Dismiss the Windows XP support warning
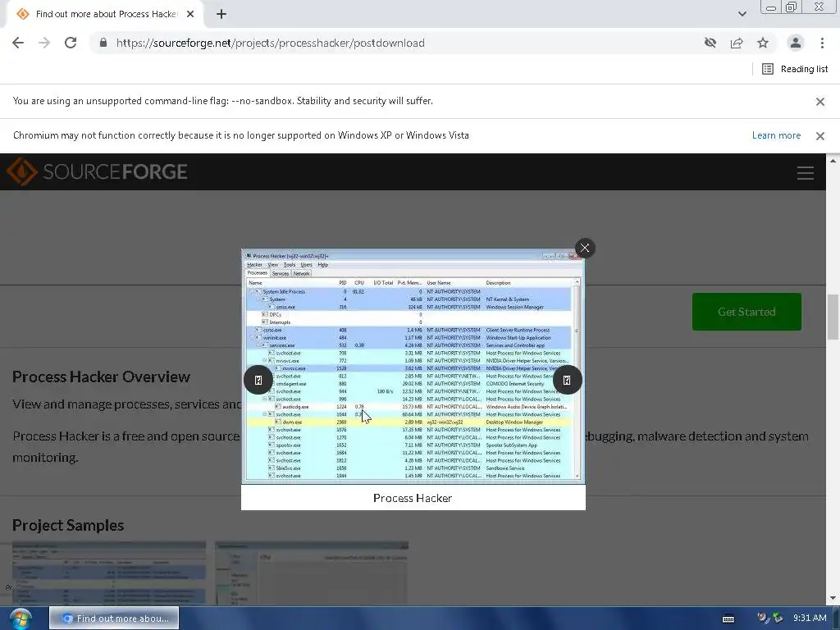 (x=820, y=136)
